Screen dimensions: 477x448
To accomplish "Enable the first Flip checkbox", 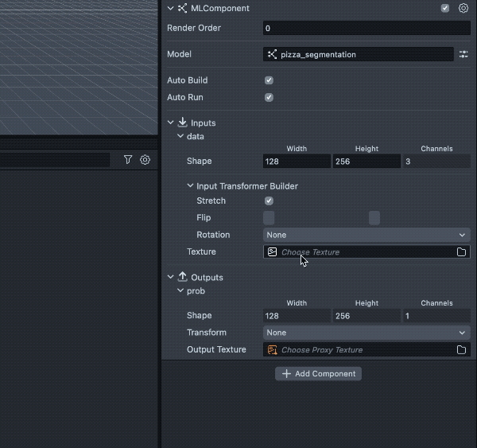I will click(269, 218).
